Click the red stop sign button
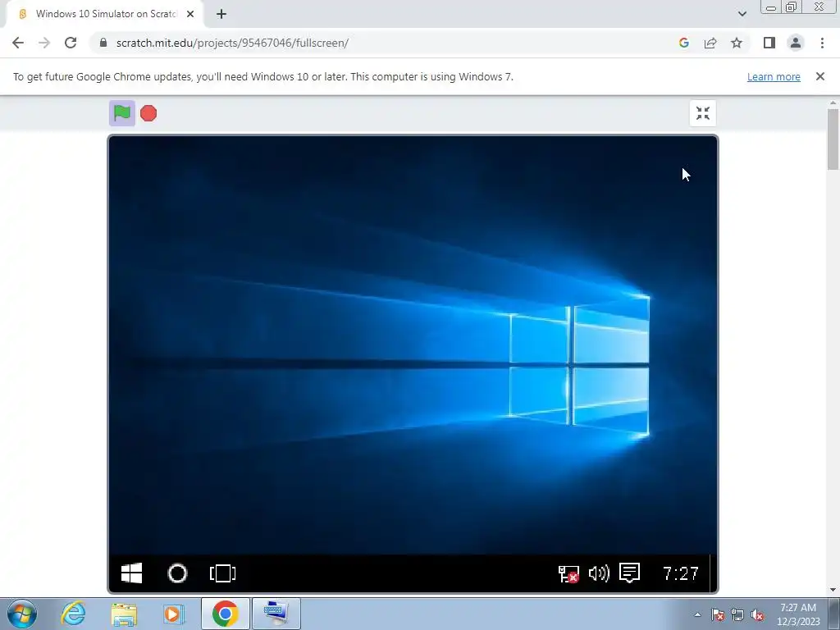840x630 pixels. (148, 113)
